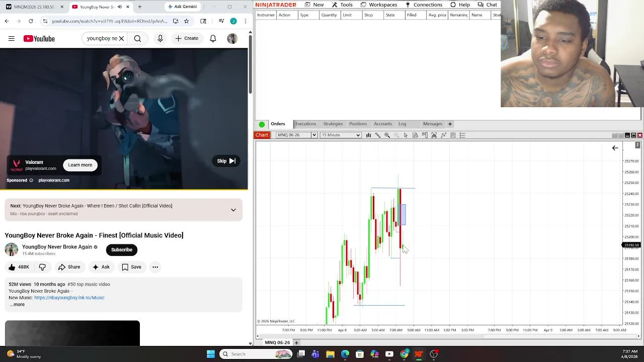Select the cursor pointer tool in chart toolbar
Viewport: 644px width, 362px height.
[406, 135]
